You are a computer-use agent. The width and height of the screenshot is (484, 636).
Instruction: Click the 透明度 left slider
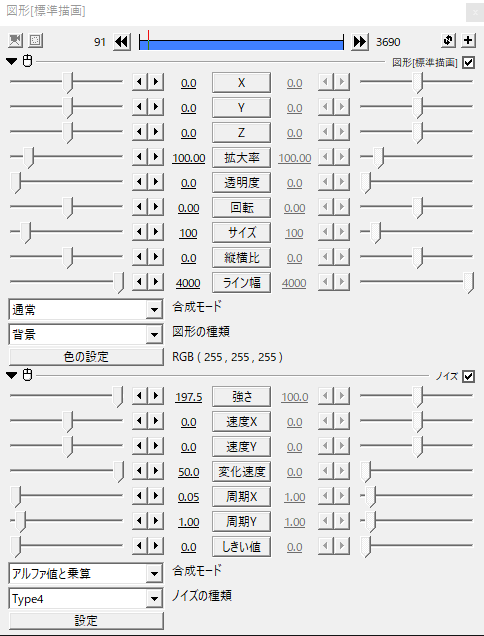coord(66,181)
